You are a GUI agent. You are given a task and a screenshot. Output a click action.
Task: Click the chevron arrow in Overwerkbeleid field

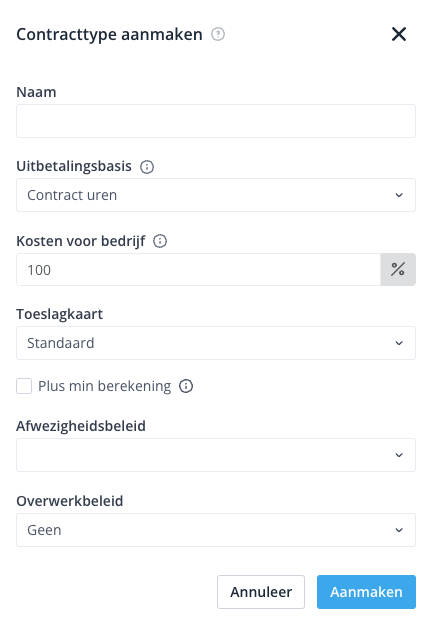point(399,530)
